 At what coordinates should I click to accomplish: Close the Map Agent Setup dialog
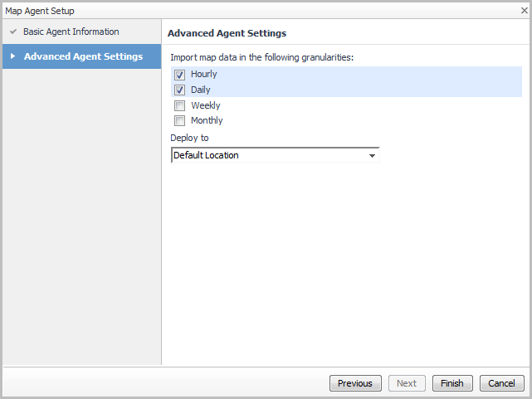point(523,11)
